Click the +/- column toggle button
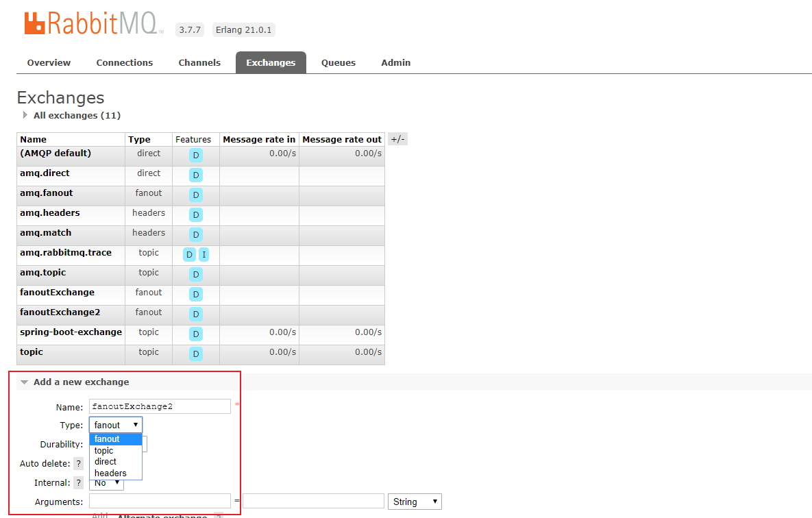 [397, 139]
